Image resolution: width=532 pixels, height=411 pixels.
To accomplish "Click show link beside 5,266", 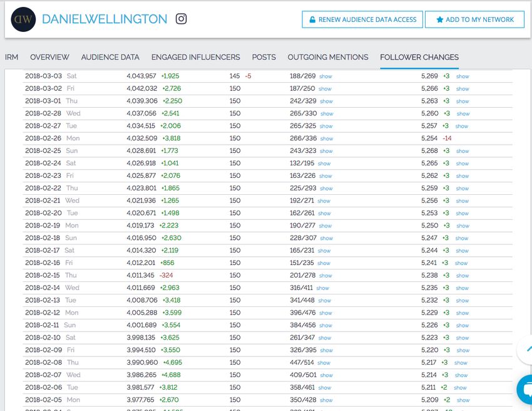I will (463, 89).
